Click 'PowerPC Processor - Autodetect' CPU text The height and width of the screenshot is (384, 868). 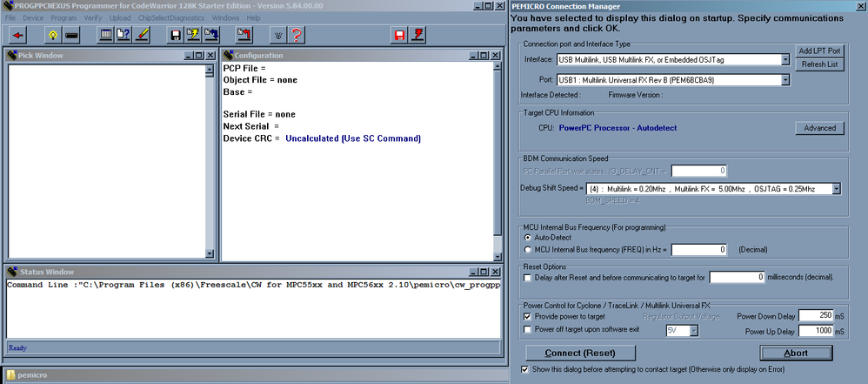click(618, 128)
